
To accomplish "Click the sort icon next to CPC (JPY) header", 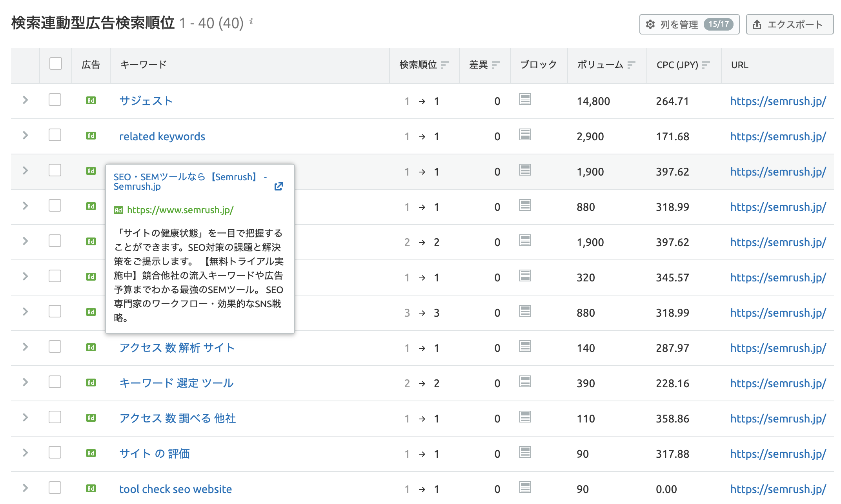I will point(706,65).
